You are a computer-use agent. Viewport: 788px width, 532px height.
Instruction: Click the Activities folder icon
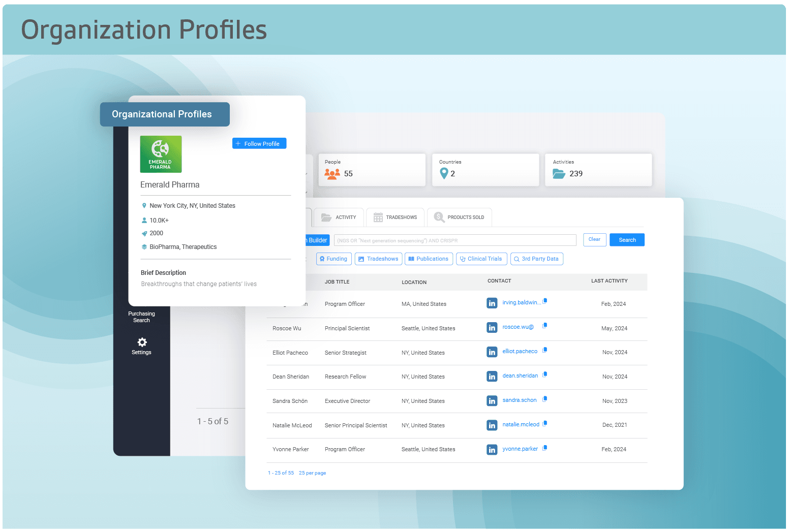click(x=559, y=174)
